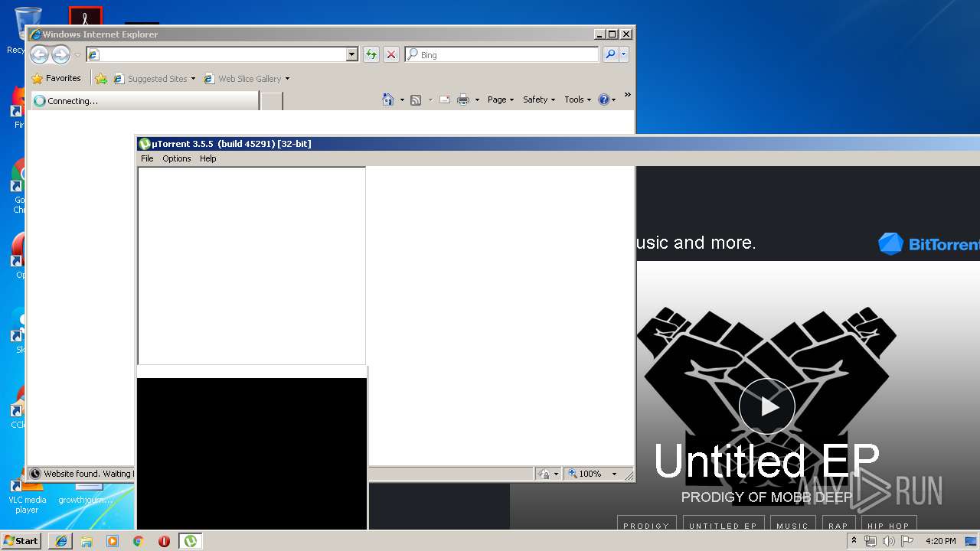Image resolution: width=980 pixels, height=551 pixels.
Task: Click the Add to Favorites Bar icon
Action: click(x=101, y=78)
